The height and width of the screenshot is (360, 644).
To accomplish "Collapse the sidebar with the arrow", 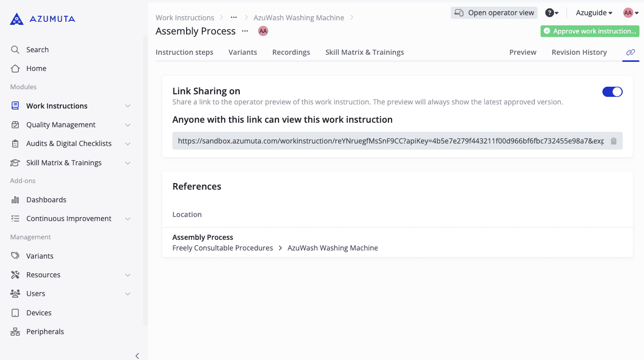I will [137, 355].
